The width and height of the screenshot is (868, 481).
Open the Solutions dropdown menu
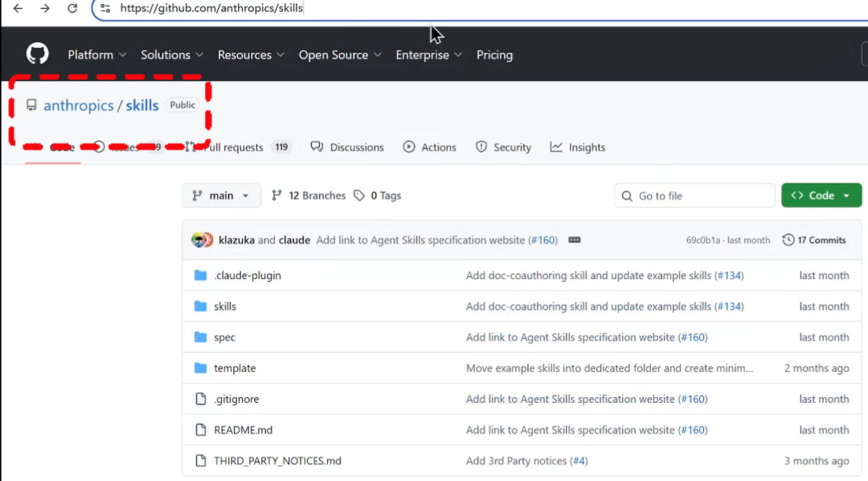(172, 55)
